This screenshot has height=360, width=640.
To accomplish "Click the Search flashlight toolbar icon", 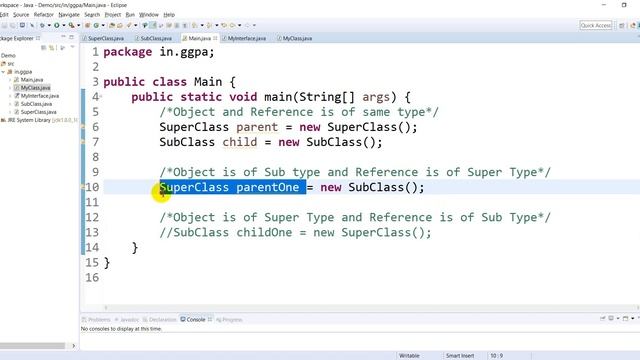I will (x=129, y=25).
